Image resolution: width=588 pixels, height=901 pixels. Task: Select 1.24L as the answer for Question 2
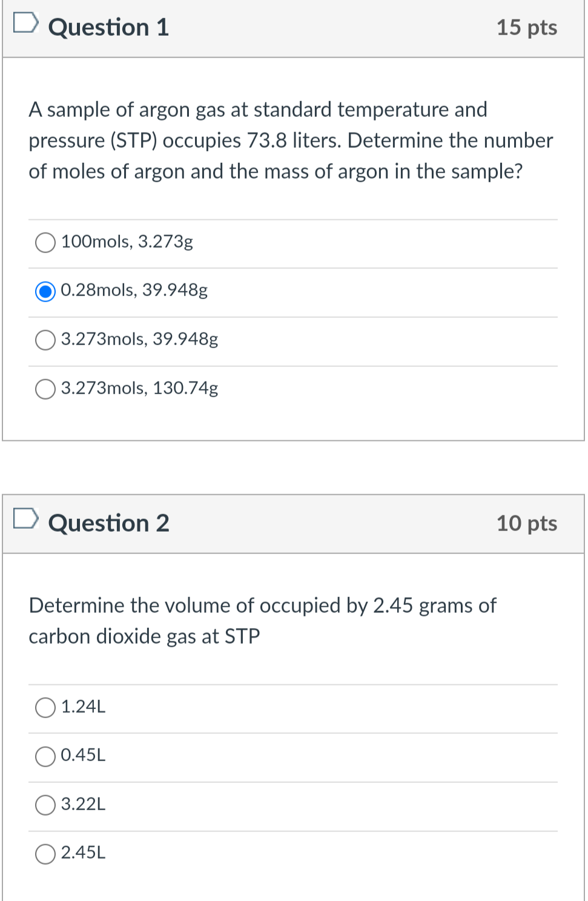pos(44,707)
